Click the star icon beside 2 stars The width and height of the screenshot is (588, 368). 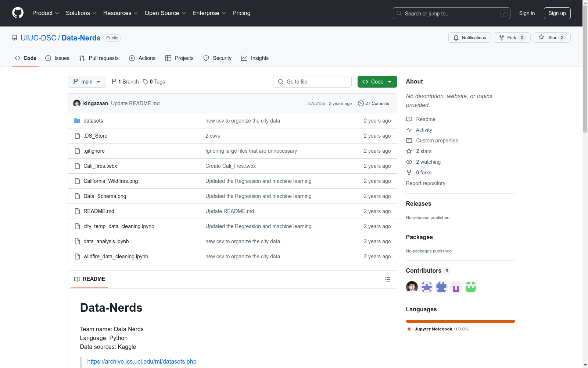[409, 151]
